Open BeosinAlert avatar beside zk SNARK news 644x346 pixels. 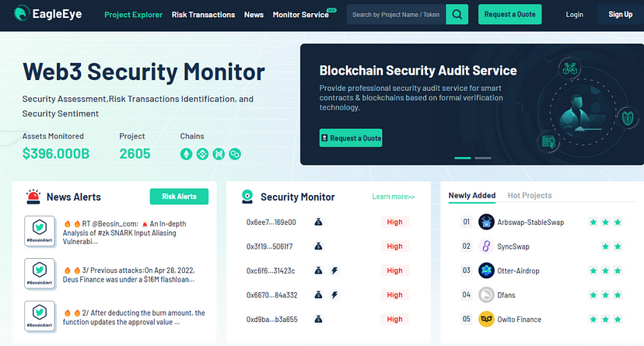(40, 231)
